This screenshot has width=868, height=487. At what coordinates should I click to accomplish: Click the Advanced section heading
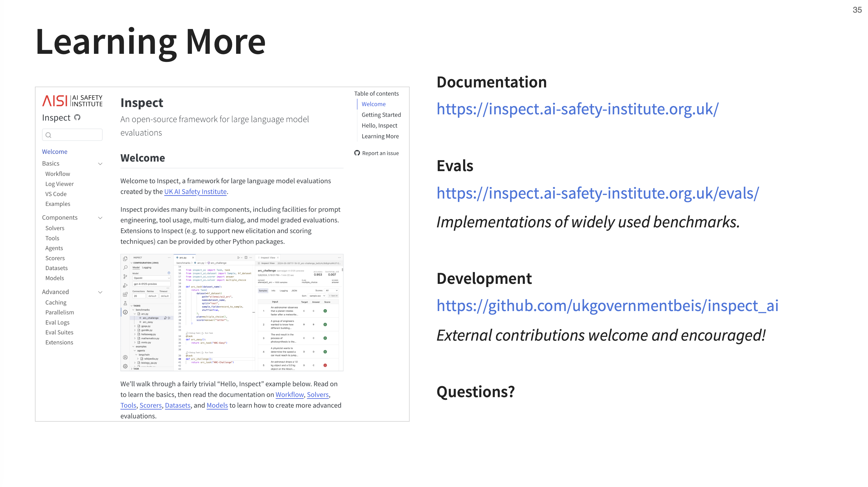coord(55,292)
